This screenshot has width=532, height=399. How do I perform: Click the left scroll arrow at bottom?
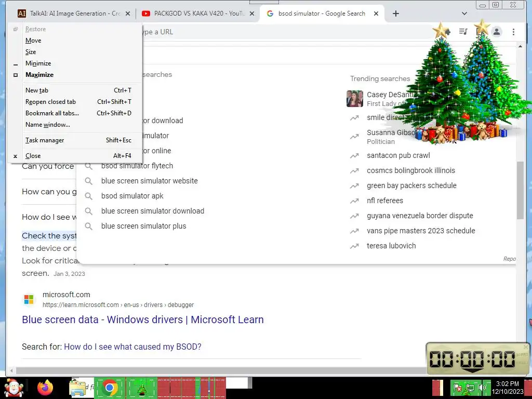click(x=11, y=370)
